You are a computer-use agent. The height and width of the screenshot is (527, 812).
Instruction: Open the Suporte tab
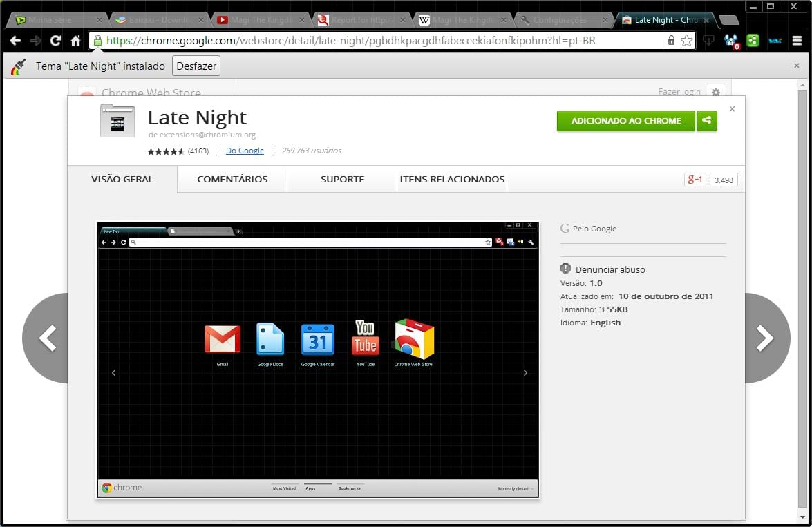click(342, 179)
